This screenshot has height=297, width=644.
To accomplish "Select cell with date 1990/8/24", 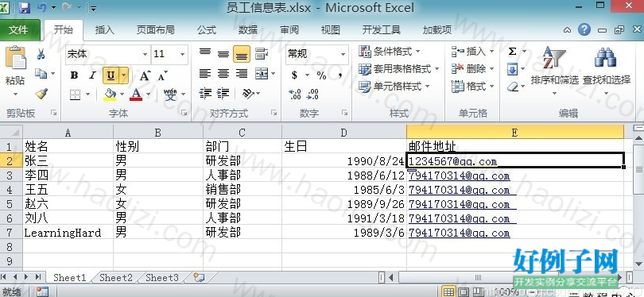I will 344,160.
